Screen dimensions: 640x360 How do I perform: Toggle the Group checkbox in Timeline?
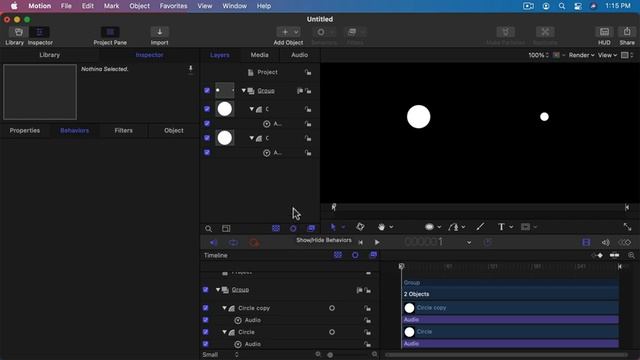[x=205, y=290]
